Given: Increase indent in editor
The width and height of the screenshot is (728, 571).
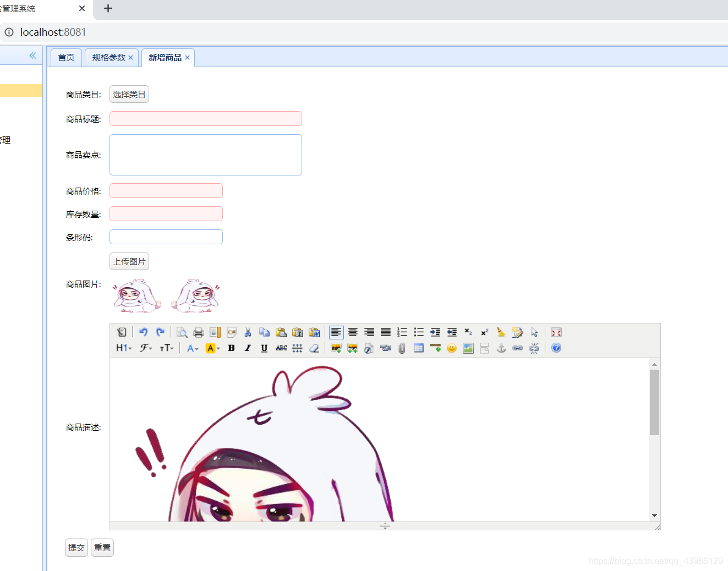Looking at the screenshot, I should pyautogui.click(x=435, y=332).
